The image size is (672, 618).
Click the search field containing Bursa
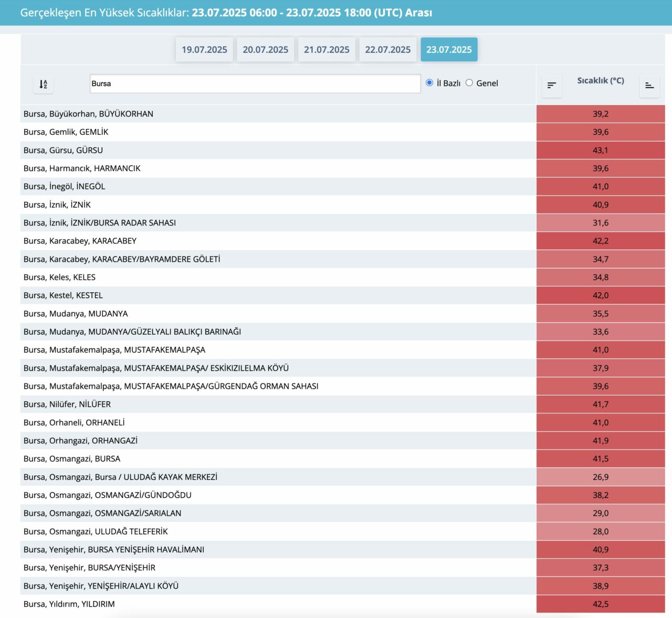[x=255, y=84]
